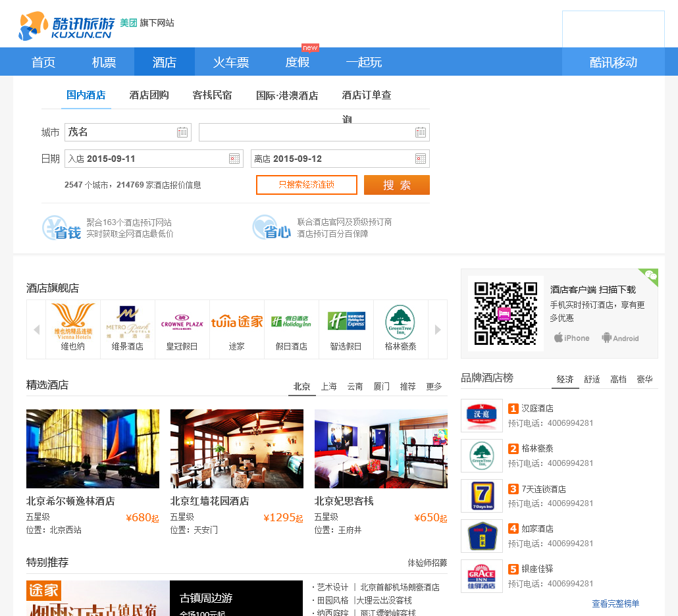Switch to the 酒店团购 tab
The height and width of the screenshot is (616, 678).
pyautogui.click(x=149, y=95)
